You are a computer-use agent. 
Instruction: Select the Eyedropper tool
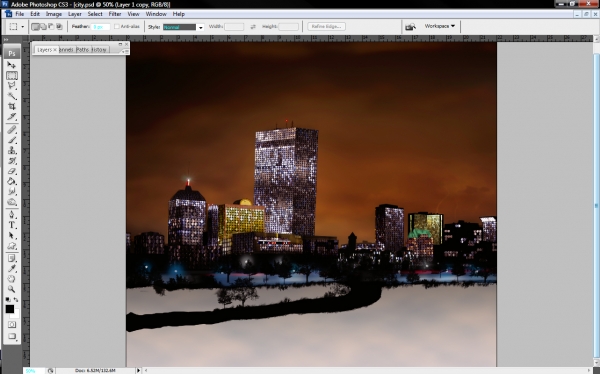(x=11, y=269)
